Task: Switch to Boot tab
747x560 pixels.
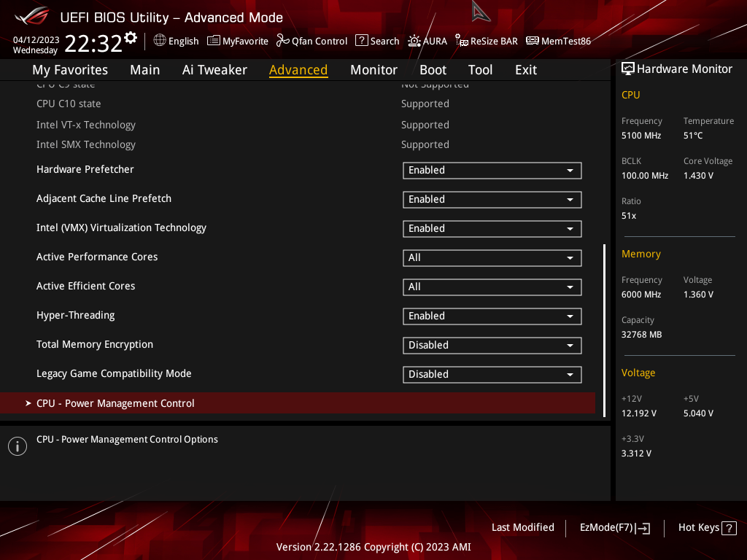Action: point(433,70)
